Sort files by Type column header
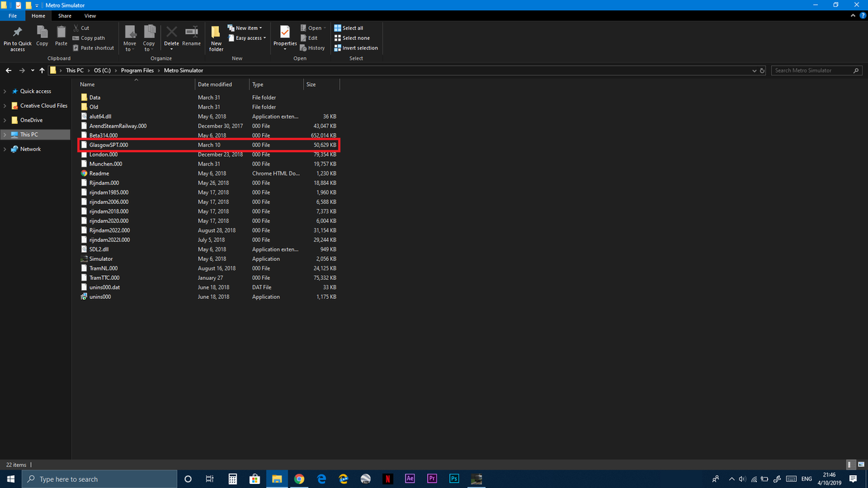Screen dimensions: 868x488 click(277, 85)
